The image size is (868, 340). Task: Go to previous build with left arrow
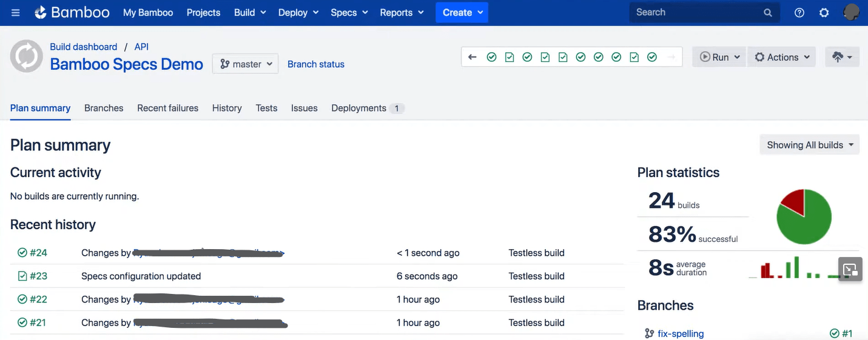[x=473, y=57]
